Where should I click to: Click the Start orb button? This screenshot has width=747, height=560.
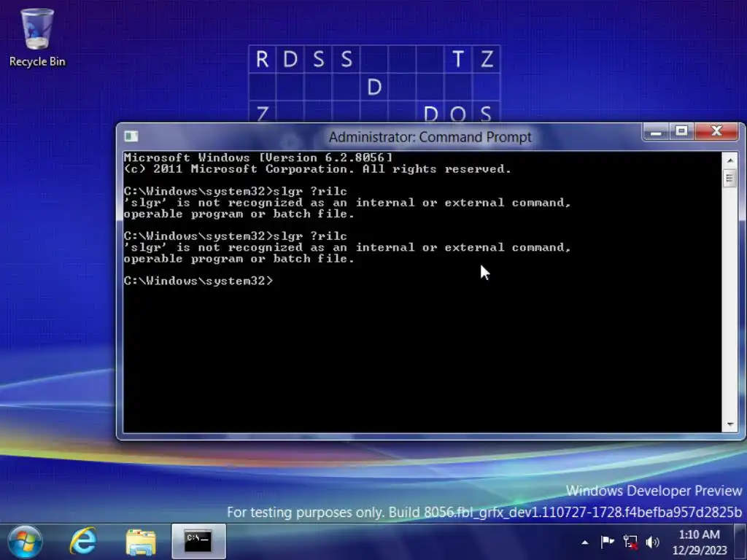pos(25,542)
